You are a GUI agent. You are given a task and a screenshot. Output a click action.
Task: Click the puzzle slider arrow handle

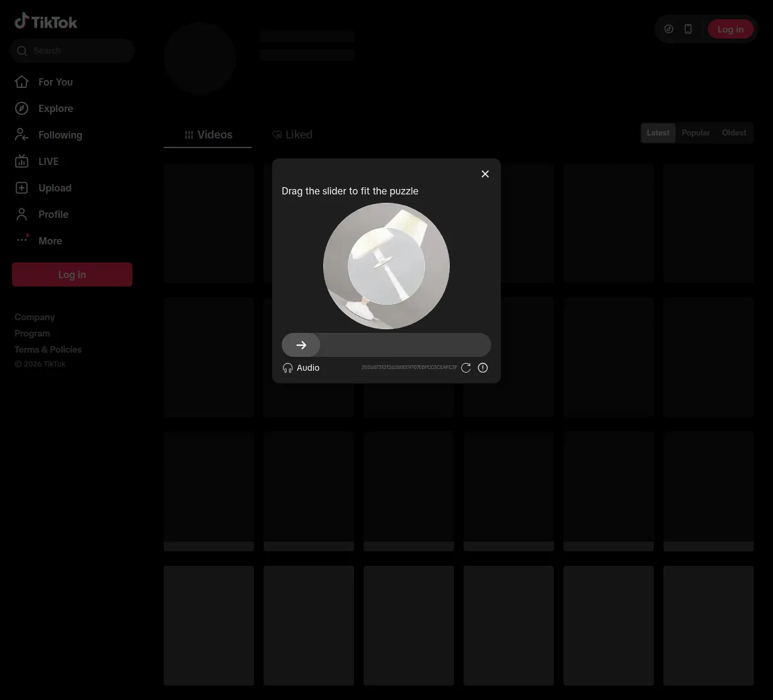[x=301, y=345]
